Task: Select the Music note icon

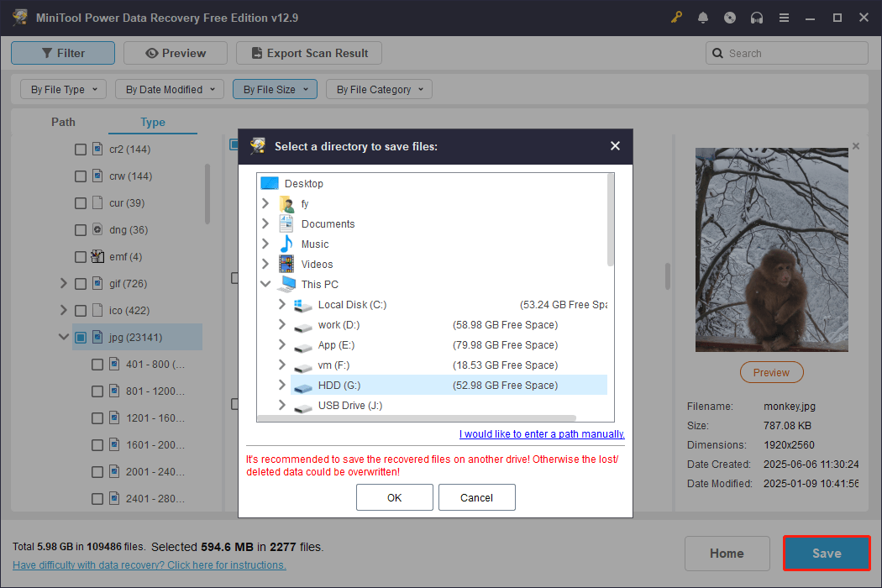Action: [x=286, y=244]
